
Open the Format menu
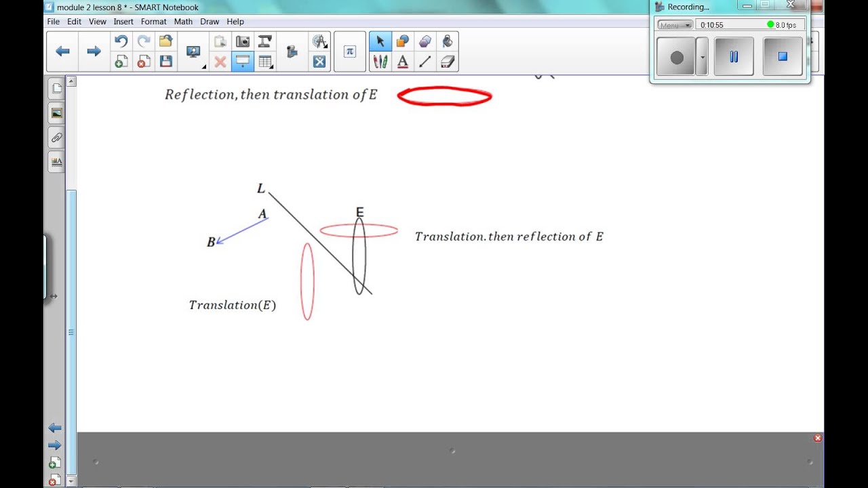(154, 22)
